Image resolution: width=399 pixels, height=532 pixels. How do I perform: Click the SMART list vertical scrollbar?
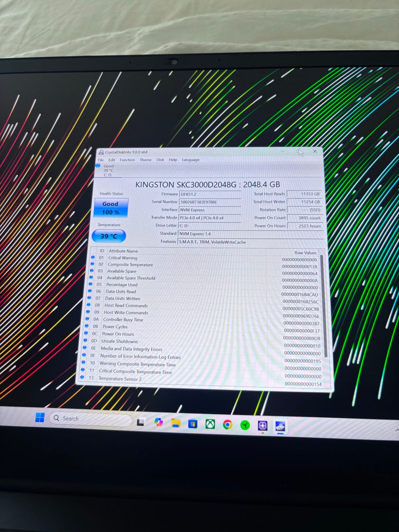(323, 306)
